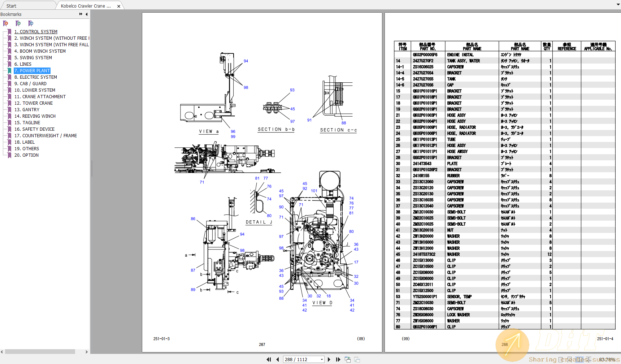The image size is (621, 364).
Task: Expand the Bookmarks panel with the double-arrow icon
Action: tap(81, 14)
